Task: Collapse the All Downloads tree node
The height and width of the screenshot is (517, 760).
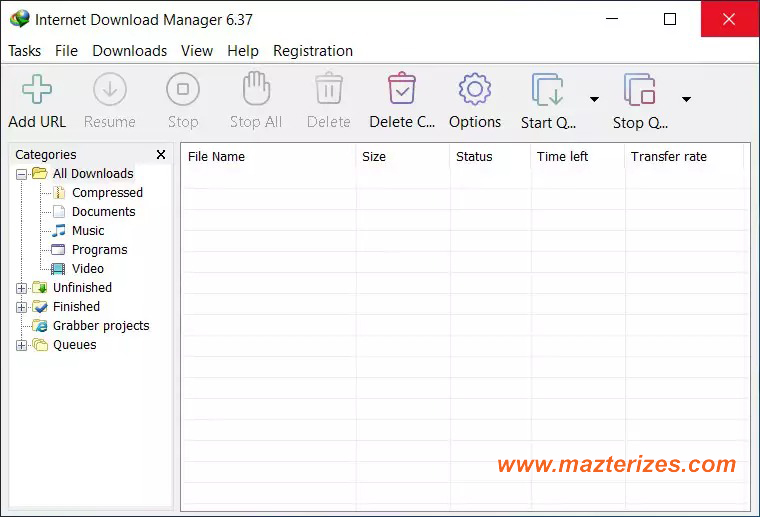Action: coord(21,174)
